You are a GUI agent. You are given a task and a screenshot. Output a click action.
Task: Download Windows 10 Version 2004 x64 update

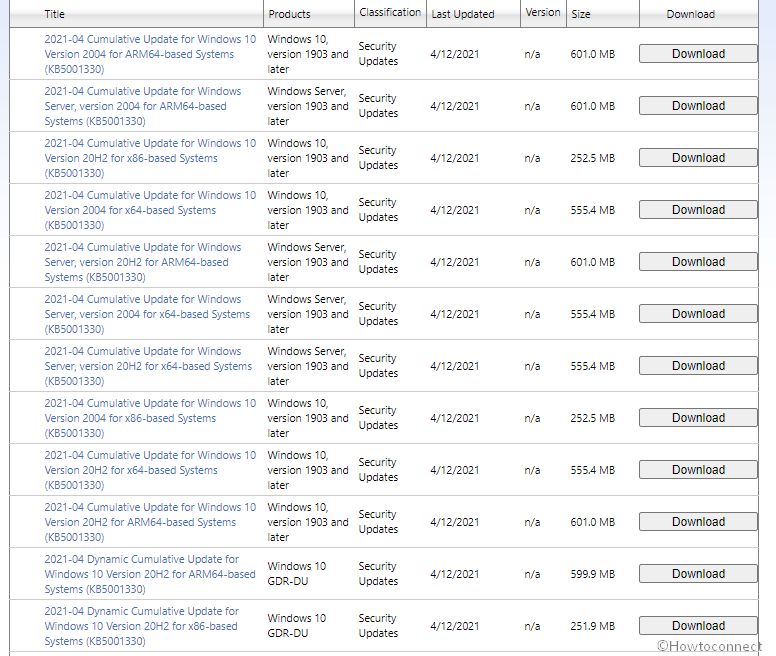pos(698,210)
